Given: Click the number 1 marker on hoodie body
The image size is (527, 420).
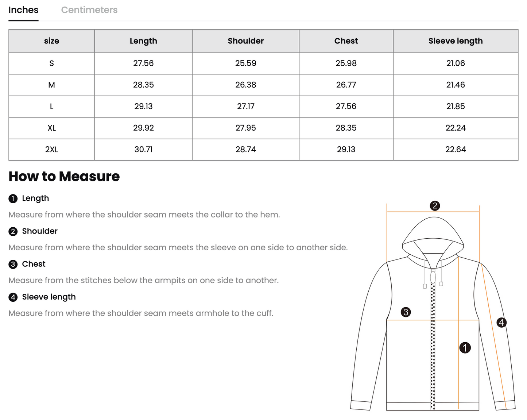Looking at the screenshot, I should pos(465,348).
